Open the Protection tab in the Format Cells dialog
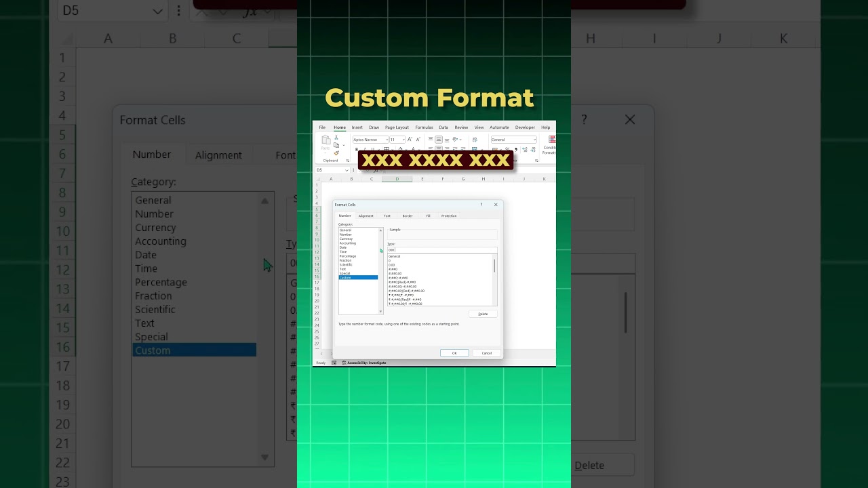This screenshot has width=868, height=488. click(449, 216)
